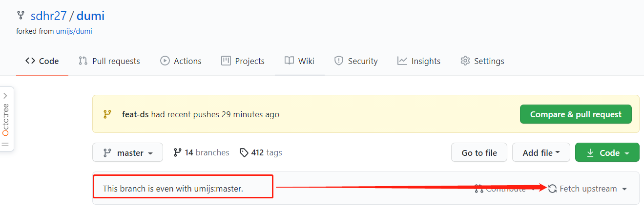
Task: Click Compare & pull request button
Action: point(576,114)
